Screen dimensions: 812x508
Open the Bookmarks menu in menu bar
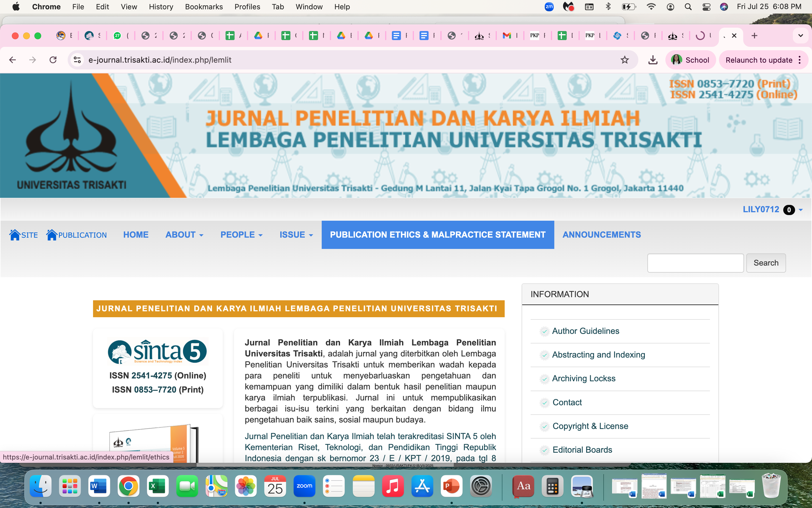(204, 7)
